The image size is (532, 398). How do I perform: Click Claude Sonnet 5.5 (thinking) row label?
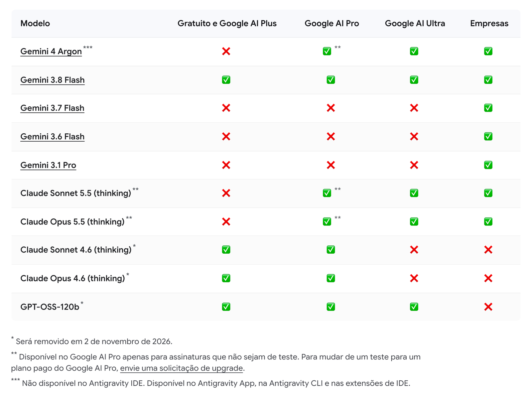[76, 193]
